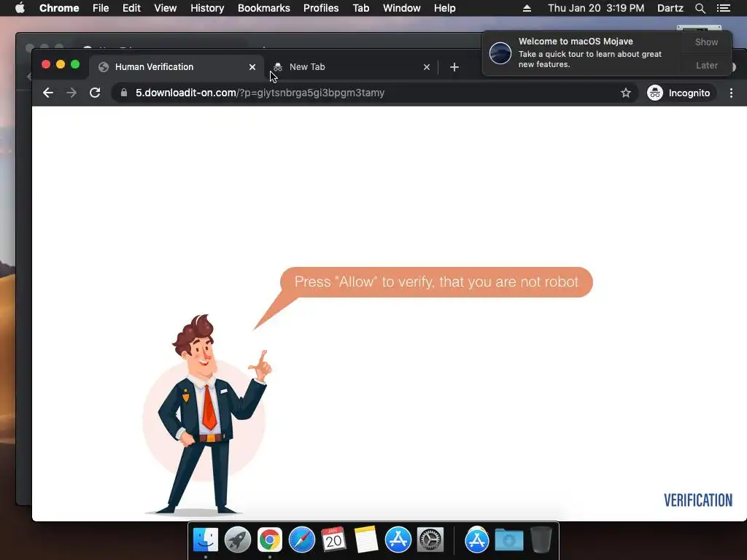Screen dimensions: 747x560
Task: Switch to the New Tab tab
Action: tap(350, 67)
